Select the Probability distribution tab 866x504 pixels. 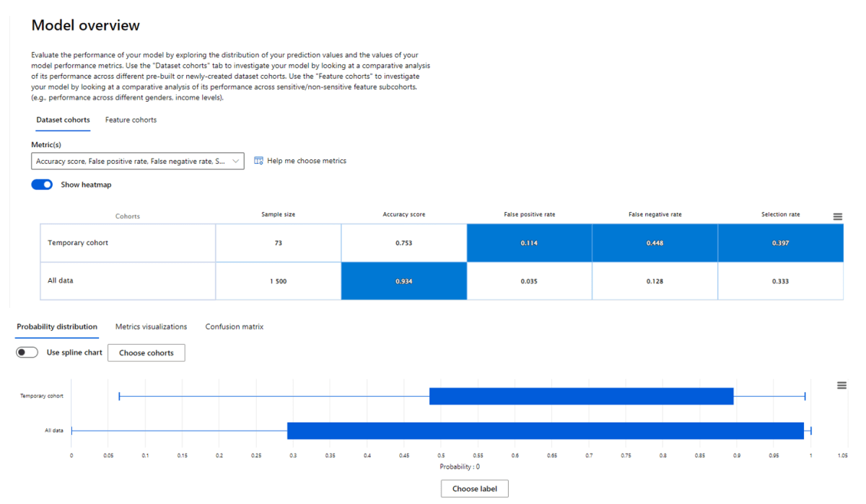pyautogui.click(x=56, y=326)
